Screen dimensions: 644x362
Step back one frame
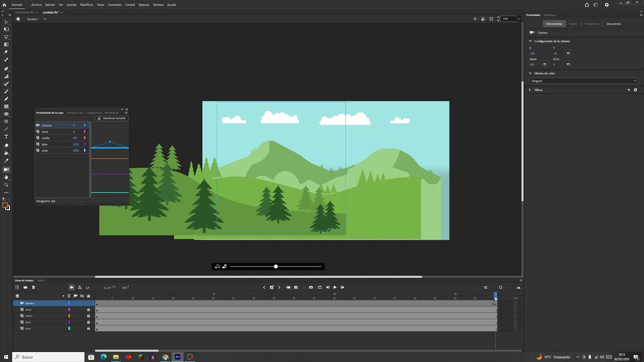328,287
